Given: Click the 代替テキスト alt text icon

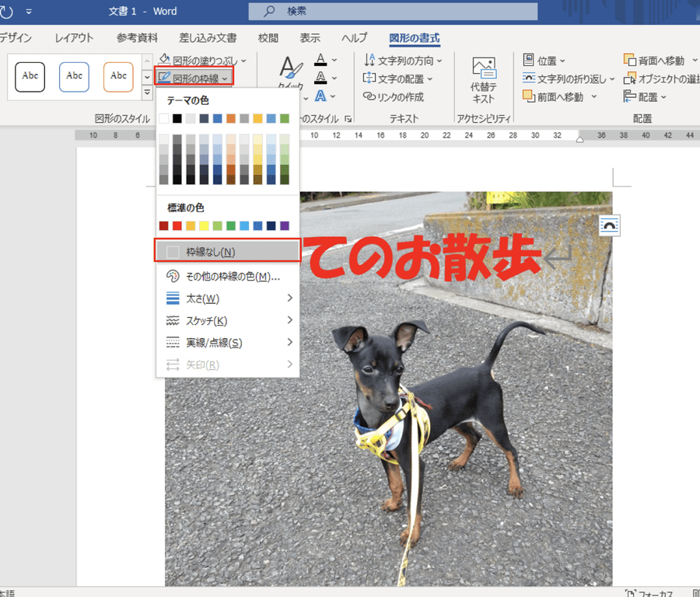Looking at the screenshot, I should [x=484, y=70].
